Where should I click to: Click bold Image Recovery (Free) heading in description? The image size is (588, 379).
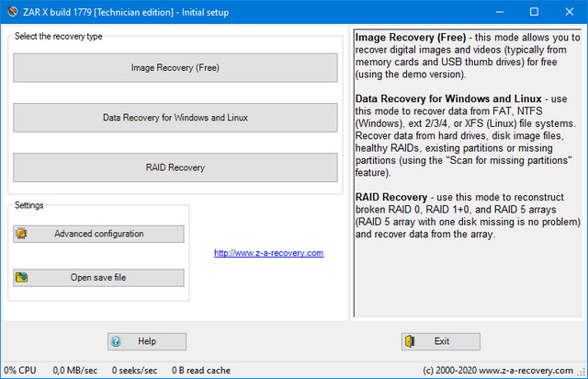pos(411,37)
